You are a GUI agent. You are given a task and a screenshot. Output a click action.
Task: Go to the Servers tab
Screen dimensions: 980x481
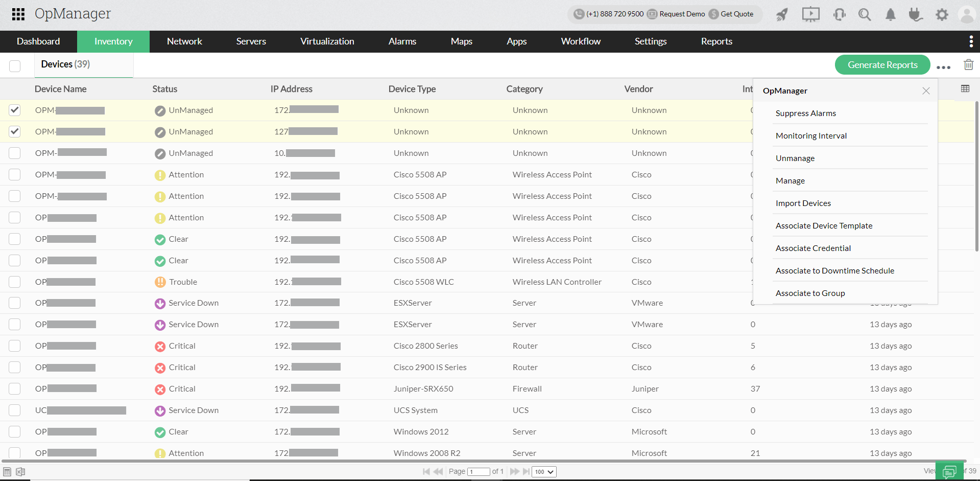[x=251, y=41]
